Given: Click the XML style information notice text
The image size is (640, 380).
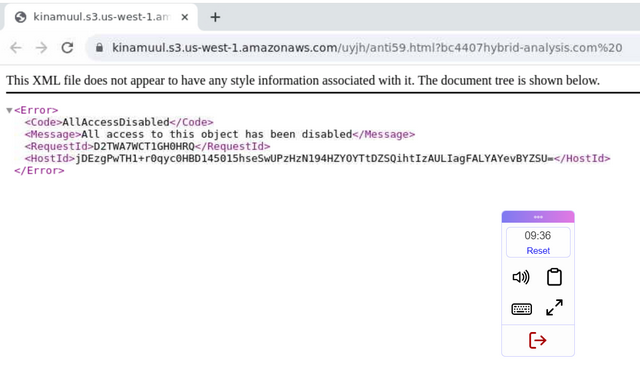Looking at the screenshot, I should [x=303, y=80].
